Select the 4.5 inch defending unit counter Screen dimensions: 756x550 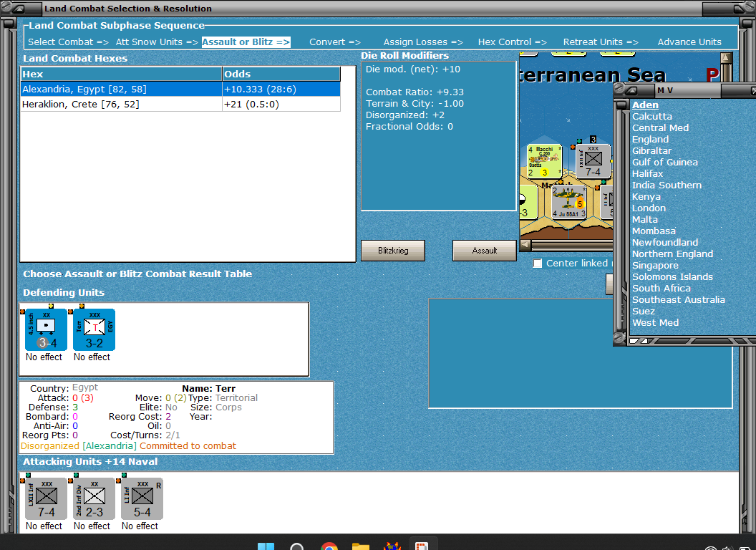(x=46, y=329)
